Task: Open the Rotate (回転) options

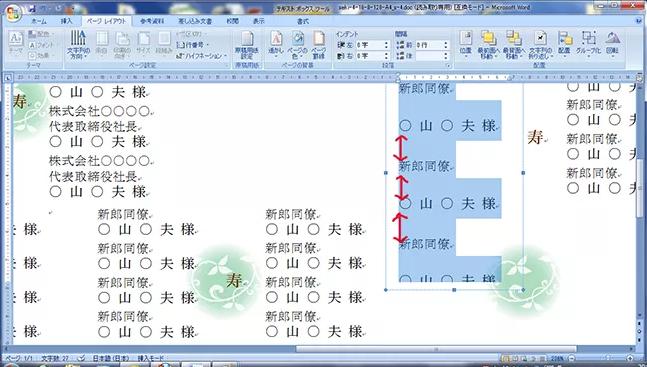Action: (613, 44)
